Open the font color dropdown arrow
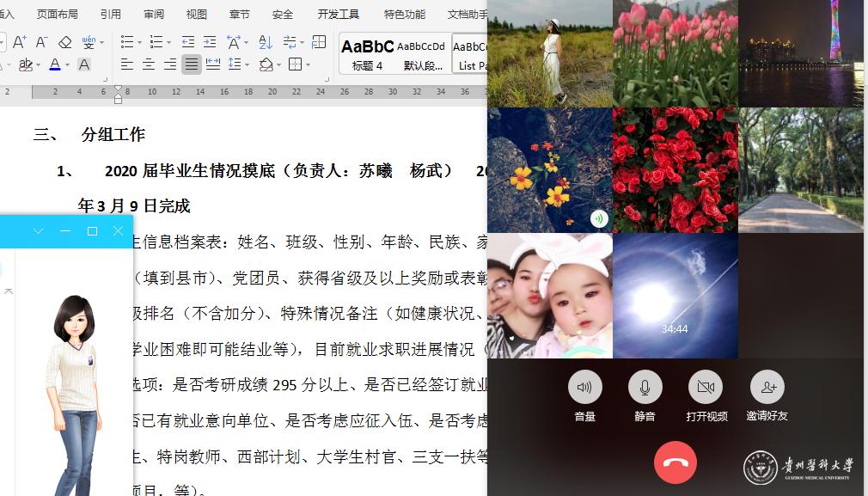Image resolution: width=868 pixels, height=496 pixels. (x=67, y=64)
